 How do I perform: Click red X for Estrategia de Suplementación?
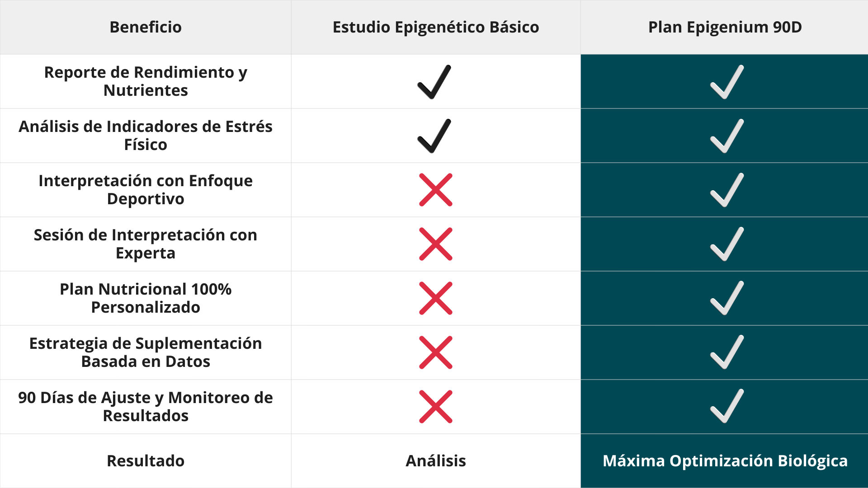[x=436, y=352]
